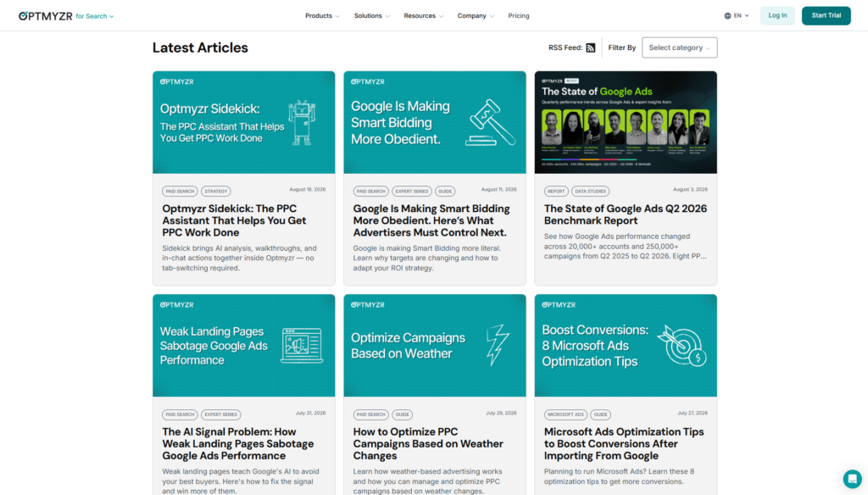This screenshot has height=495, width=868.
Task: Open Optmyzr Sidekick article thumbnail
Action: point(243,122)
